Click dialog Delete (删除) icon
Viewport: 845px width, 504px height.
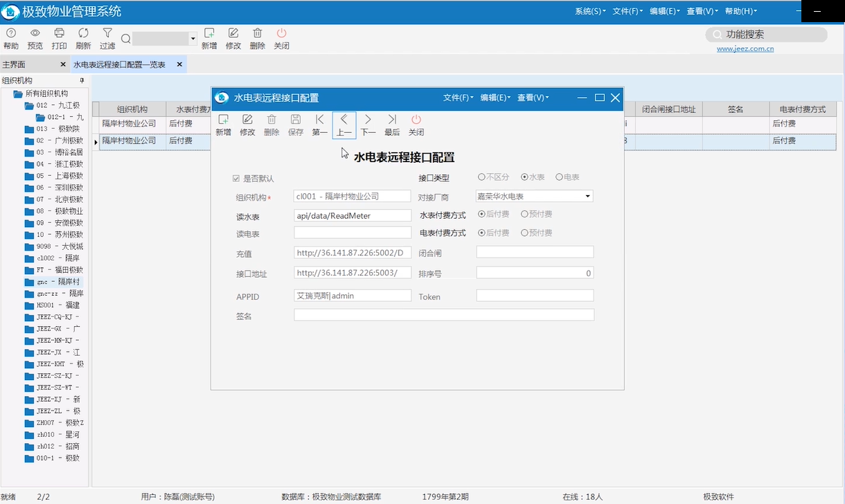(272, 120)
